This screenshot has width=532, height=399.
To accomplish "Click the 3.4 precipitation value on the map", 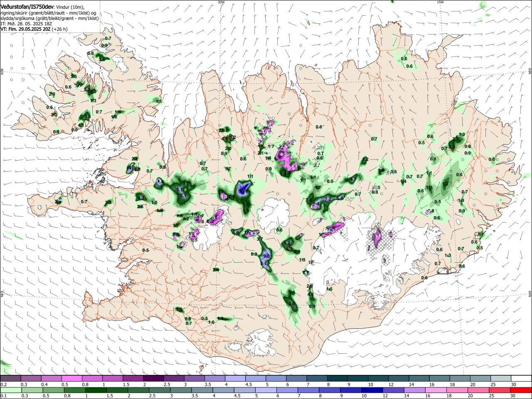I will coord(308,201).
